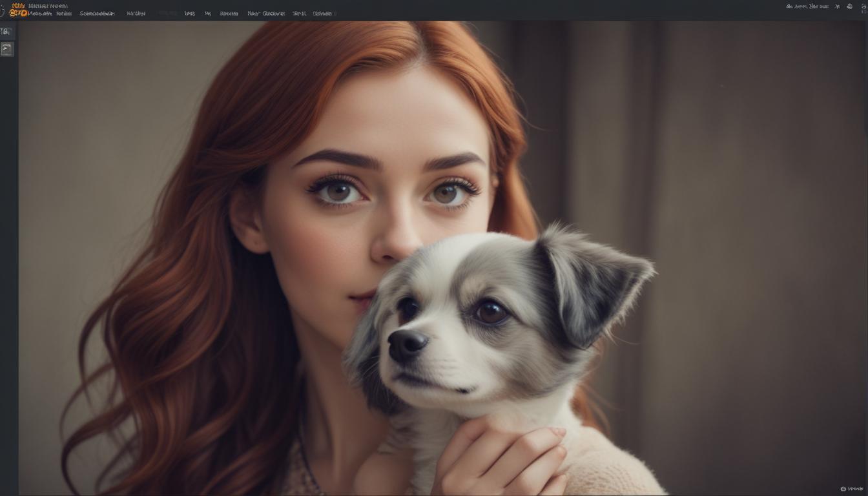Open the fourth menu bar item
Viewport: 868px width, 496px height.
pyautogui.click(x=136, y=14)
